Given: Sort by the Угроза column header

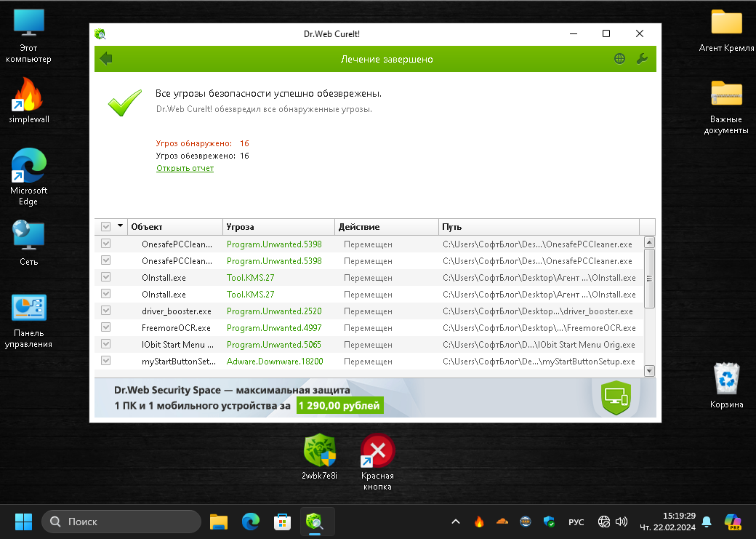Looking at the screenshot, I should (278, 227).
